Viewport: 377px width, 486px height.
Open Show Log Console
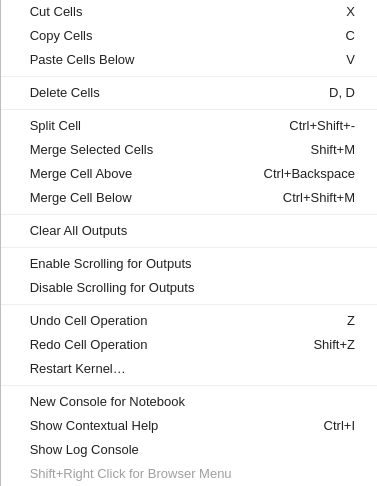[189, 450]
